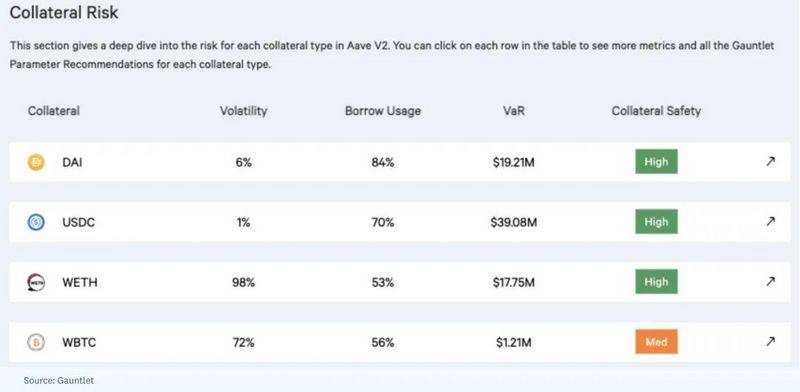Click the High safety badge for USDC

(x=656, y=222)
